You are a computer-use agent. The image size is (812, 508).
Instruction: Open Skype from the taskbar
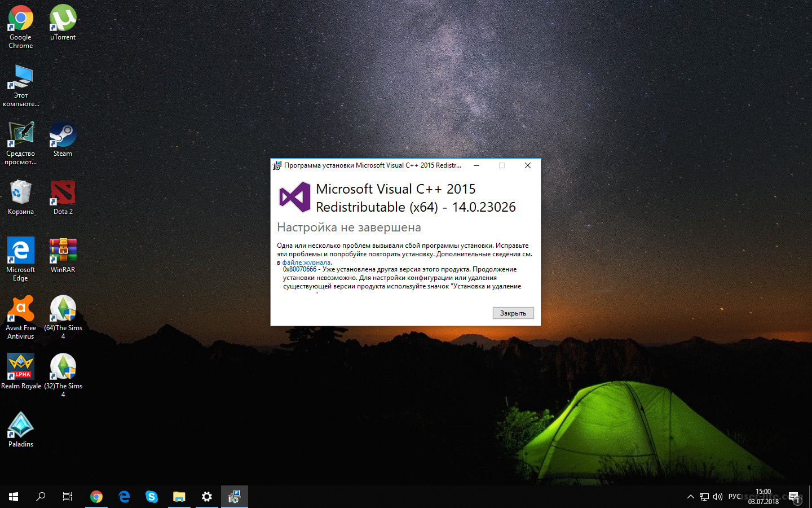pos(152,497)
